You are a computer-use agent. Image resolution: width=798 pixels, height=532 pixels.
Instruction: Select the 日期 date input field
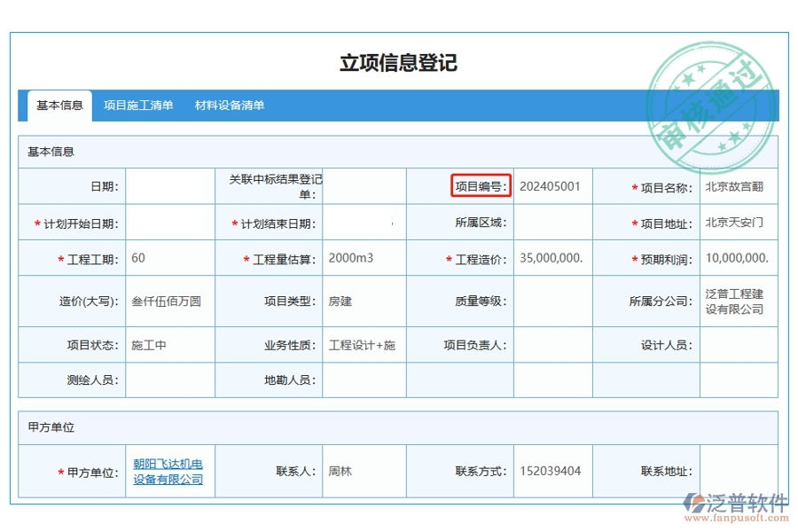(x=171, y=186)
